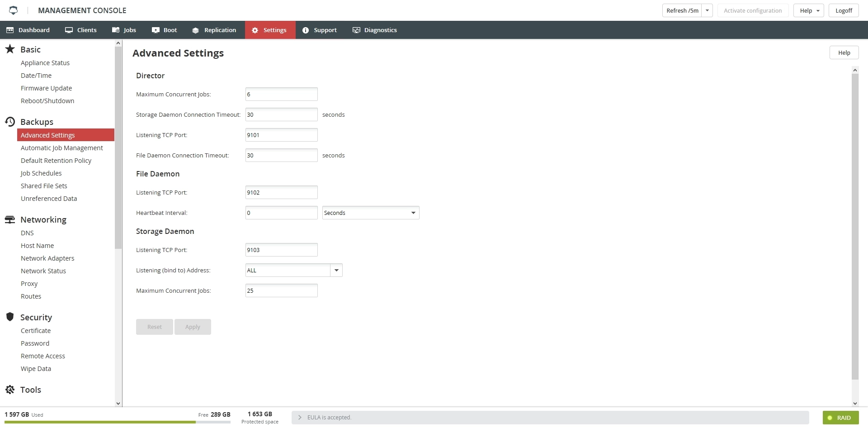Viewport: 868px width, 428px height.
Task: Click the Storage Daemon Connection Timeout field
Action: (x=282, y=114)
